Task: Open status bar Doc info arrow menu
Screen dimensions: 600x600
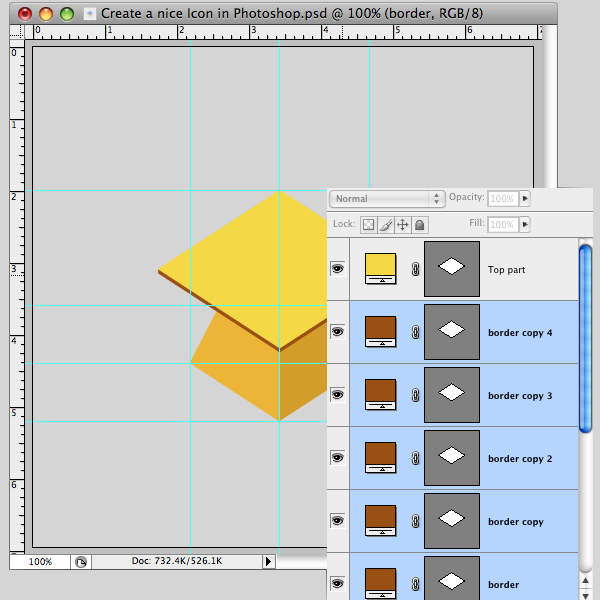Action: pyautogui.click(x=269, y=562)
